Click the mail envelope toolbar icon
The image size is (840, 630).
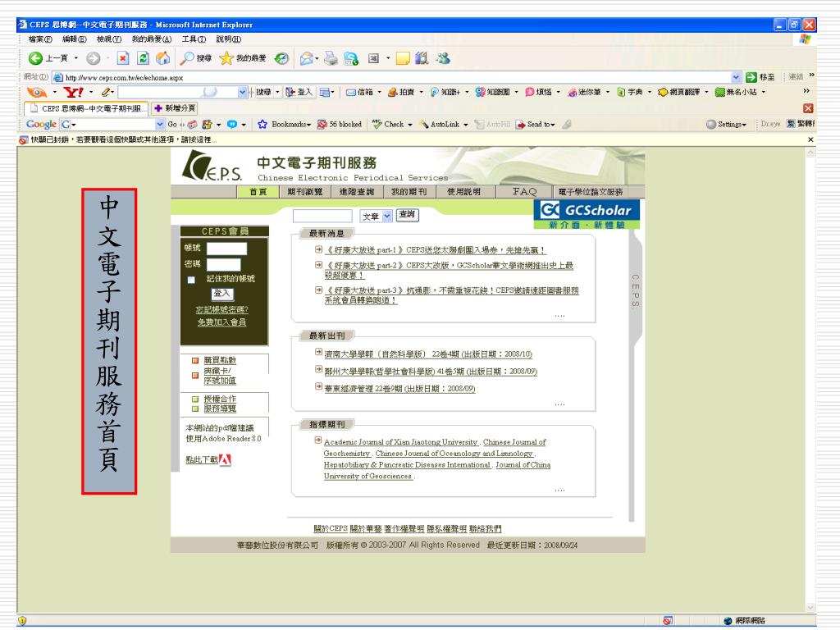click(x=307, y=58)
